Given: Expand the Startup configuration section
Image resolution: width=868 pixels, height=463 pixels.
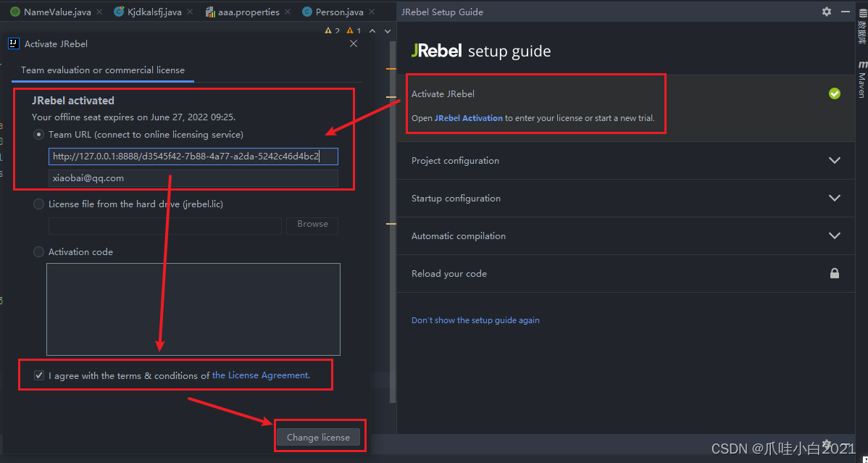Looking at the screenshot, I should click(x=625, y=199).
